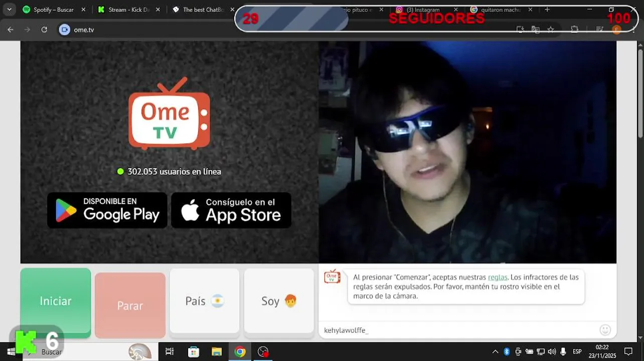Open the Windows Start menu
The width and height of the screenshot is (644, 361).
coord(11,351)
